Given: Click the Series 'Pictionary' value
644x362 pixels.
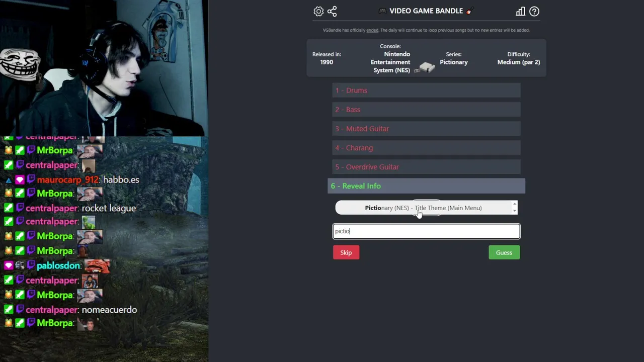Looking at the screenshot, I should point(454,62).
